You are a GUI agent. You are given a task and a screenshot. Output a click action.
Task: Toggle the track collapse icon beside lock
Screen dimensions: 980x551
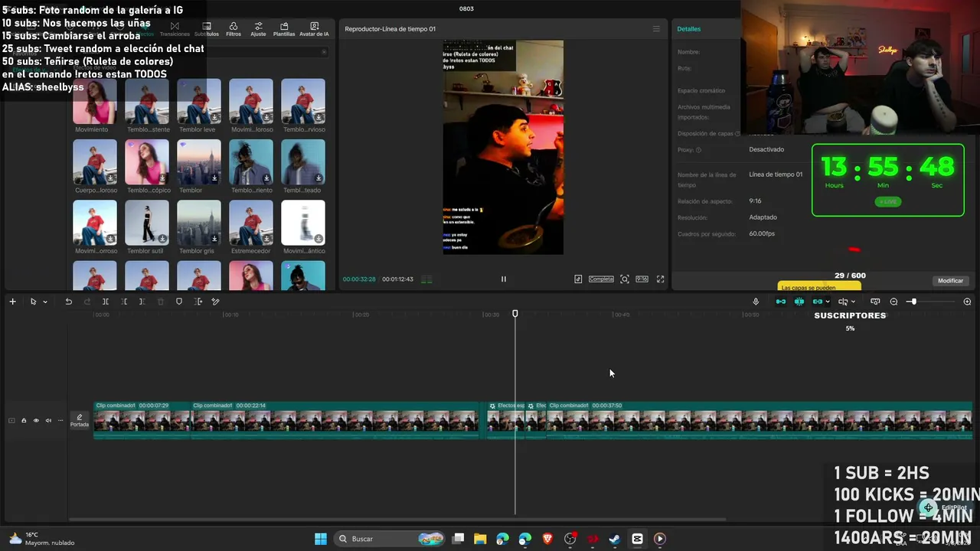pos(11,420)
